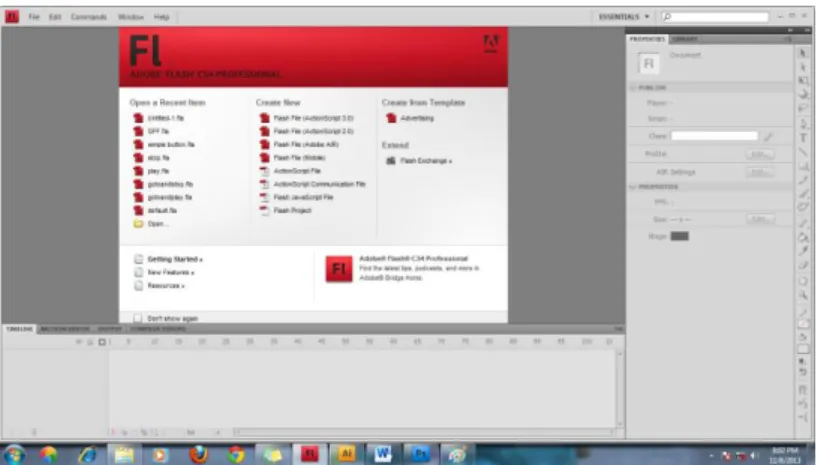This screenshot has height=465, width=818.
Task: Select the Subselection tool
Action: pyautogui.click(x=803, y=67)
